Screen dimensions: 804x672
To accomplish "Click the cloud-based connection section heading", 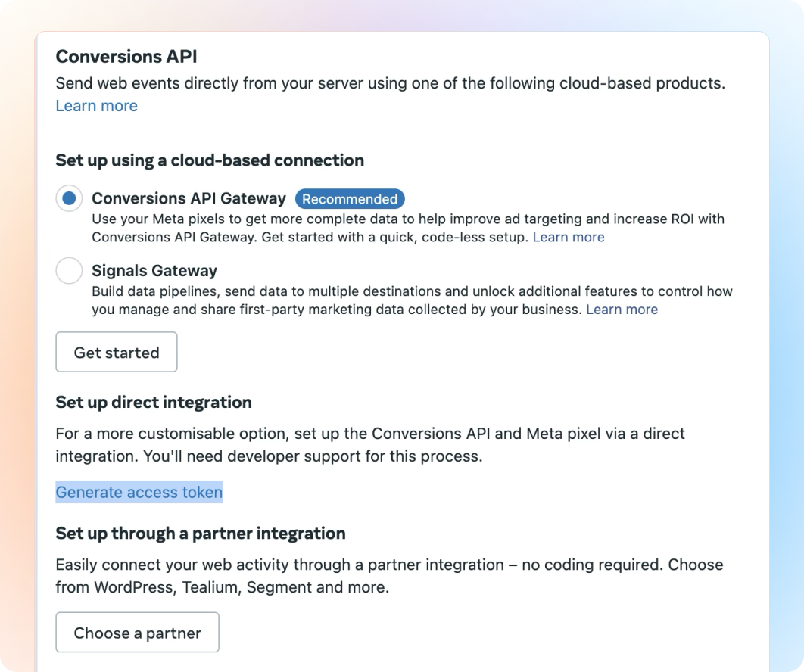I will pos(210,160).
